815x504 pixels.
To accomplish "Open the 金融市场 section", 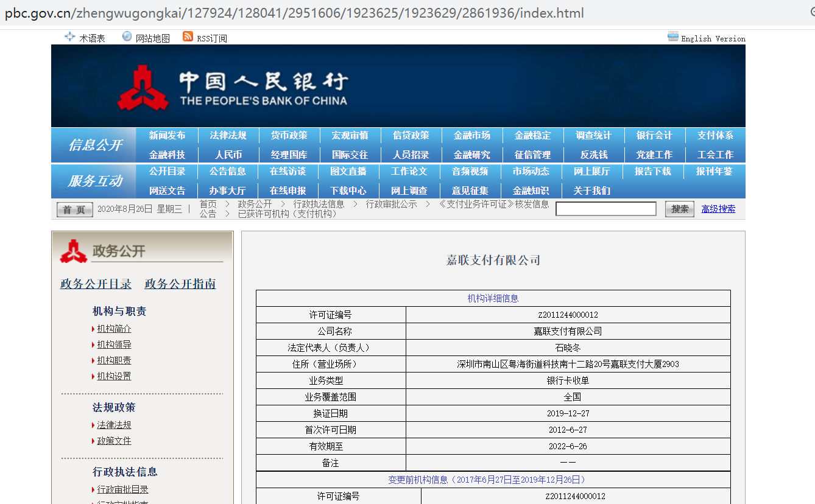I will 471,135.
